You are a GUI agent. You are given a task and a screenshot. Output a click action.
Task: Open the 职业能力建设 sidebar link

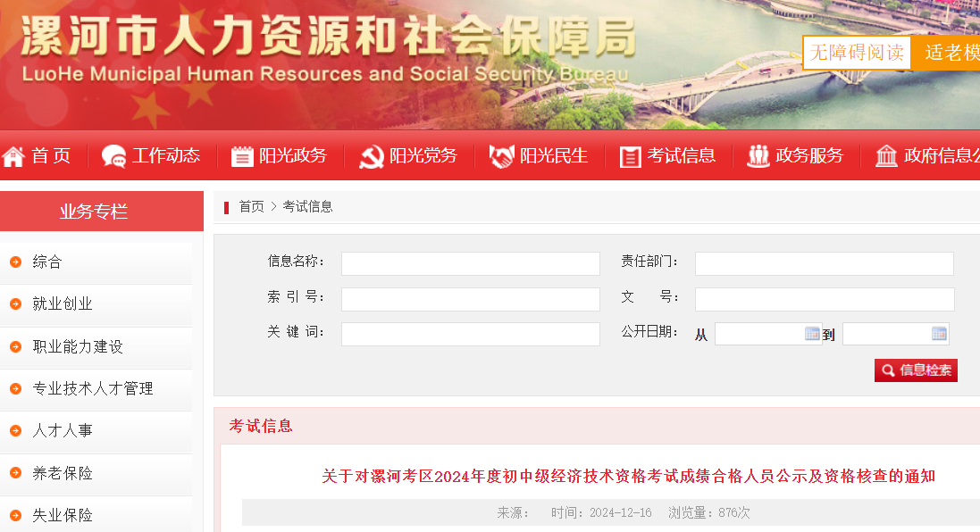[x=78, y=346]
